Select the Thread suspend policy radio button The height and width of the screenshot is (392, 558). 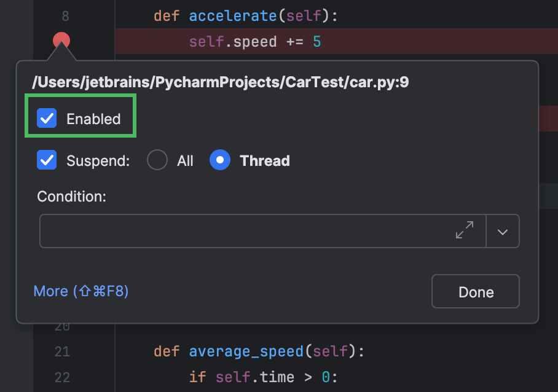220,160
